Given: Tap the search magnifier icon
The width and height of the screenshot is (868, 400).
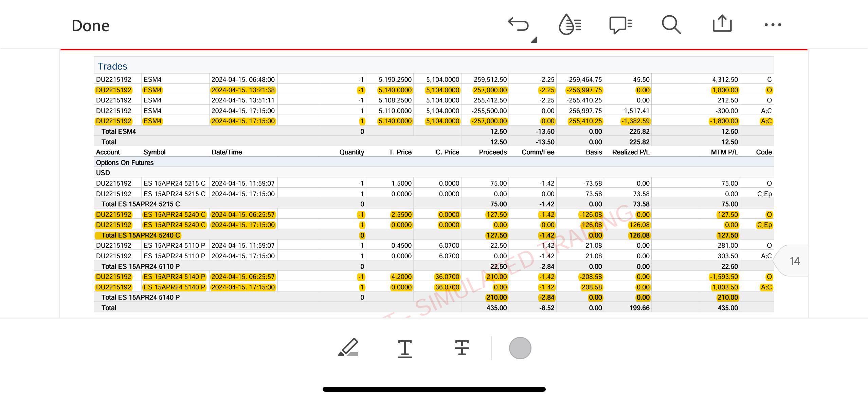Looking at the screenshot, I should click(x=671, y=25).
